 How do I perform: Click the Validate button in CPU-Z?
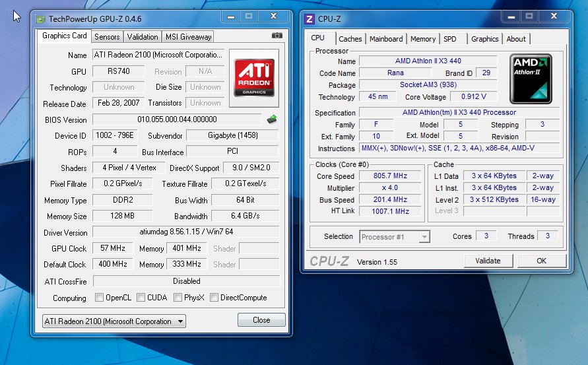point(488,261)
